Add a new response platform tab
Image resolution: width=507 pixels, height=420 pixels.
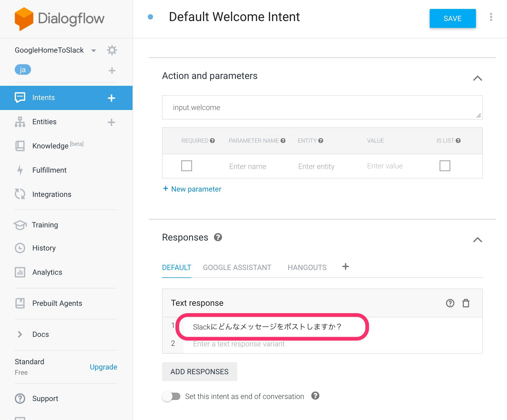(346, 267)
